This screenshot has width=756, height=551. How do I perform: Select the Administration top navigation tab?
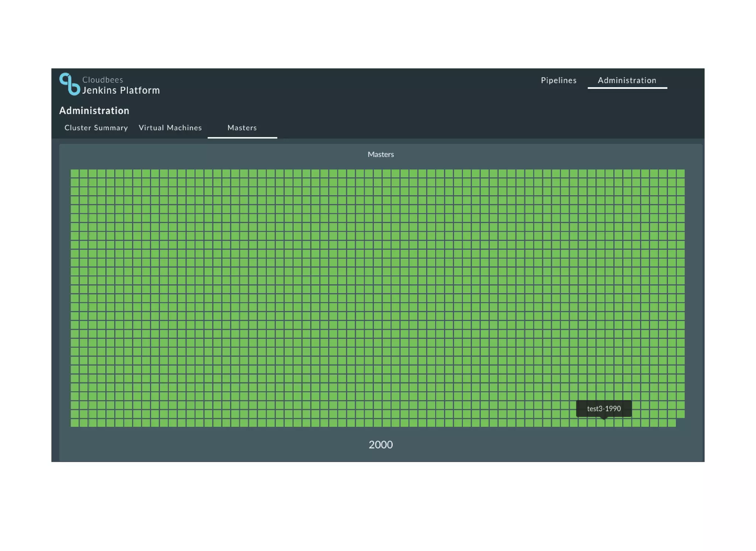(627, 80)
